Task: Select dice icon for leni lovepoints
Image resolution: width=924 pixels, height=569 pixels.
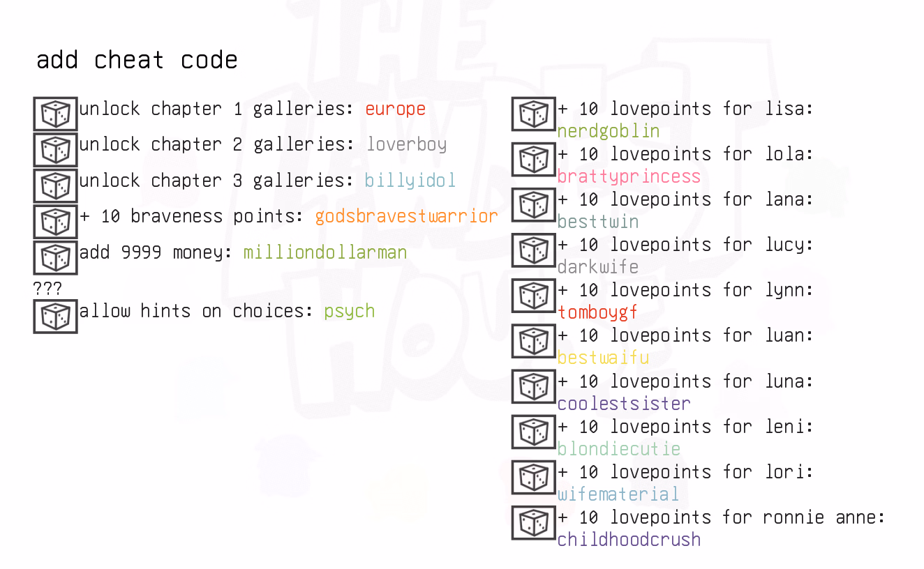Action: (533, 432)
